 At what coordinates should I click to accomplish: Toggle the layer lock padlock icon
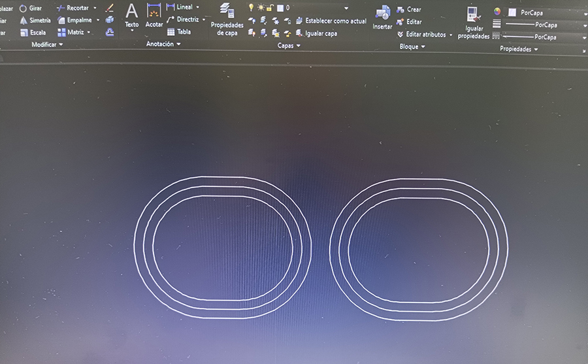pyautogui.click(x=269, y=7)
